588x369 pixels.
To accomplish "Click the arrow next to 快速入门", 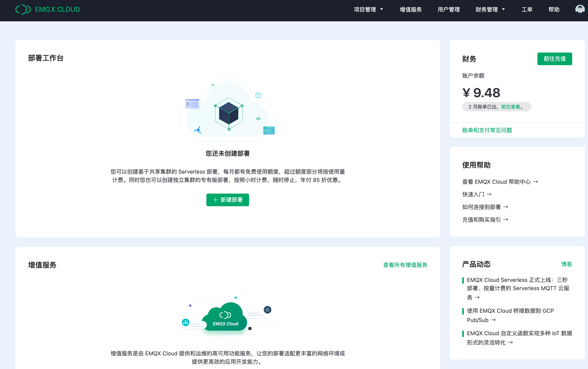I will click(x=489, y=194).
